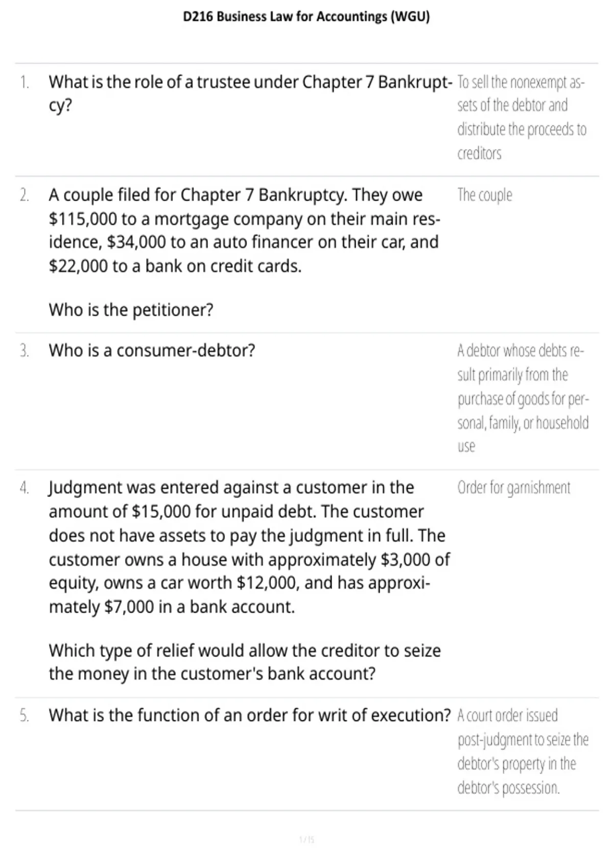Select 'Order for garnishment' answer
This screenshot has height=868, width=613.
pyautogui.click(x=513, y=488)
